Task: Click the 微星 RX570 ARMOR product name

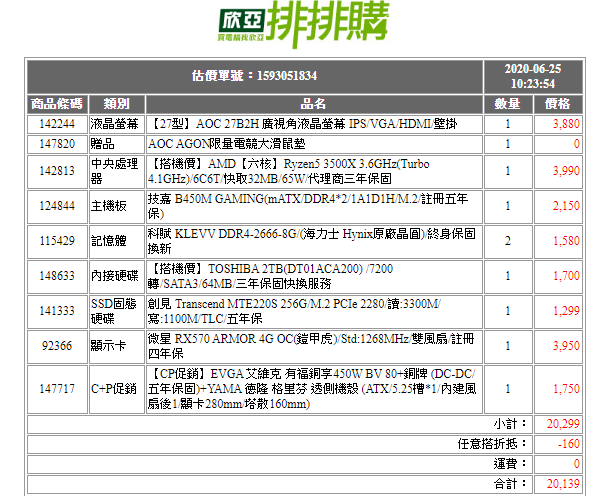Action: 314,347
